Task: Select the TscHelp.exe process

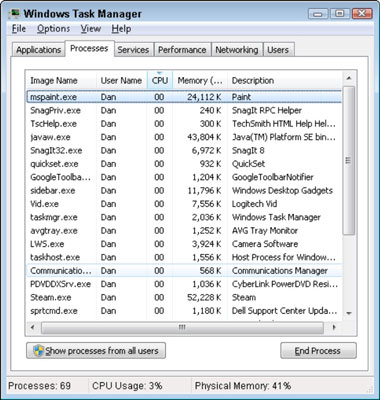Action: tap(184, 124)
